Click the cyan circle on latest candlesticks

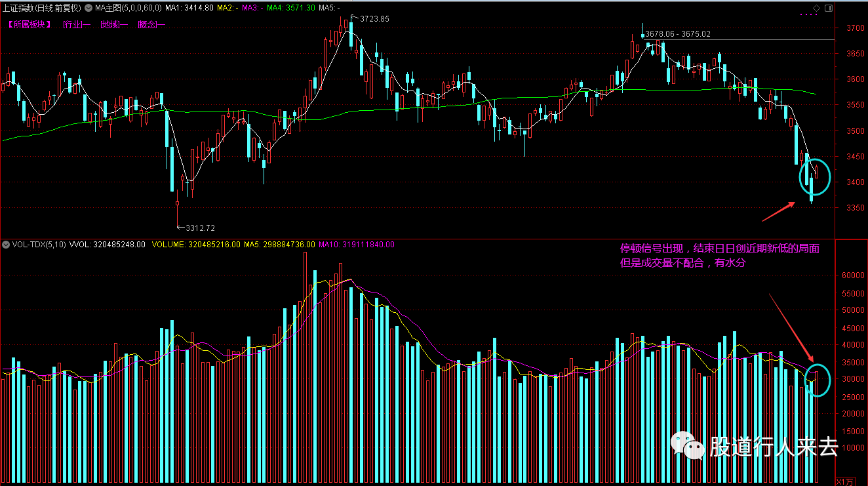(x=815, y=176)
